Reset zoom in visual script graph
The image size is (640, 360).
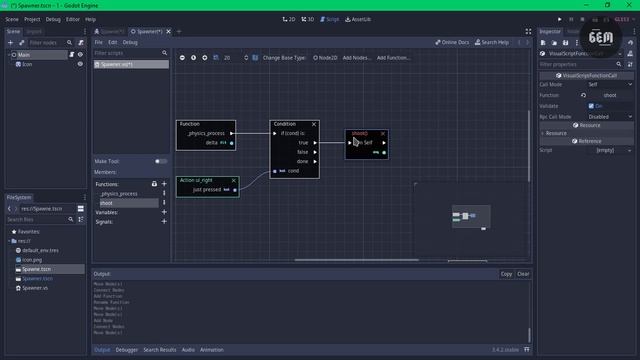tap(193, 58)
